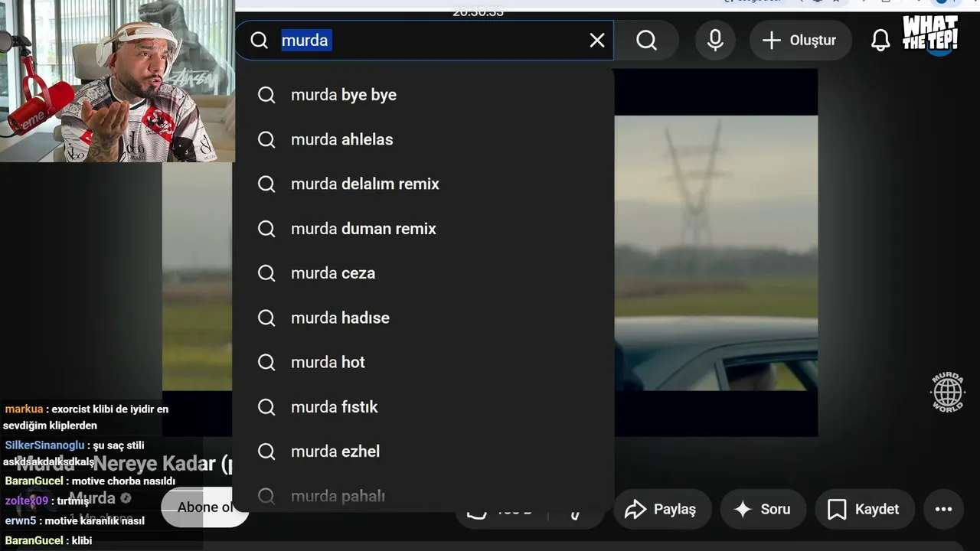Viewport: 980px width, 551px height.
Task: Click the Oluştur create button
Action: [800, 41]
